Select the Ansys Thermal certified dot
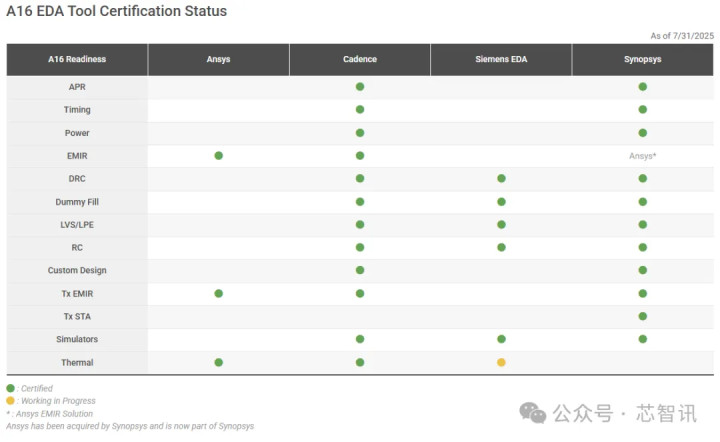 pyautogui.click(x=218, y=362)
